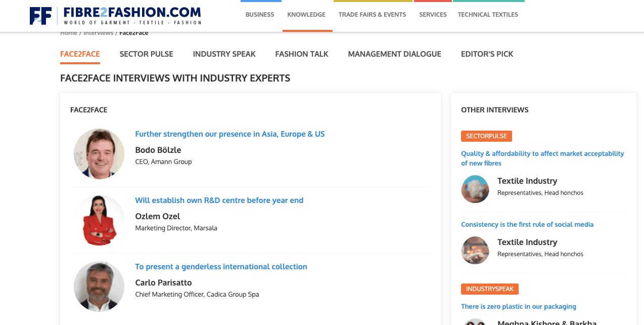Open 'Consistency is the first rule' article
The width and height of the screenshot is (644, 325).
[527, 224]
